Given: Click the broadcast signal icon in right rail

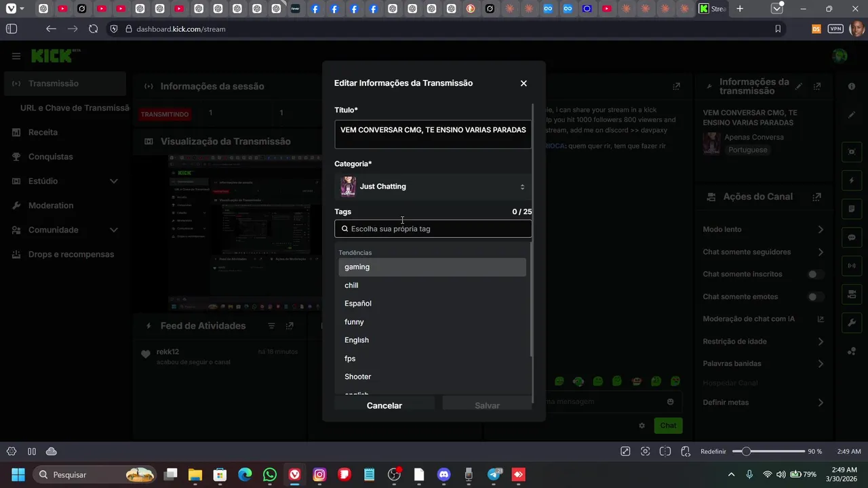Looking at the screenshot, I should 852,266.
